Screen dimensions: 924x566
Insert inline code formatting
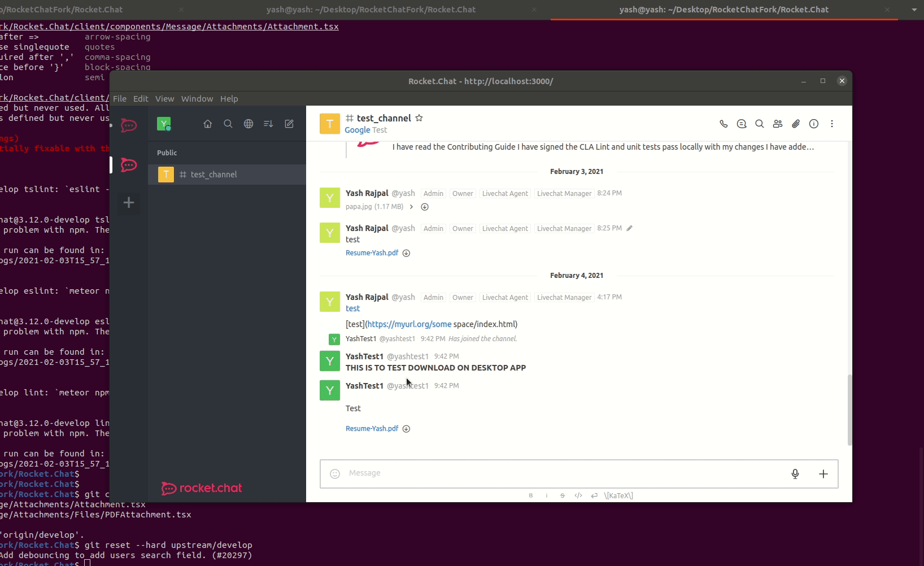pos(578,495)
